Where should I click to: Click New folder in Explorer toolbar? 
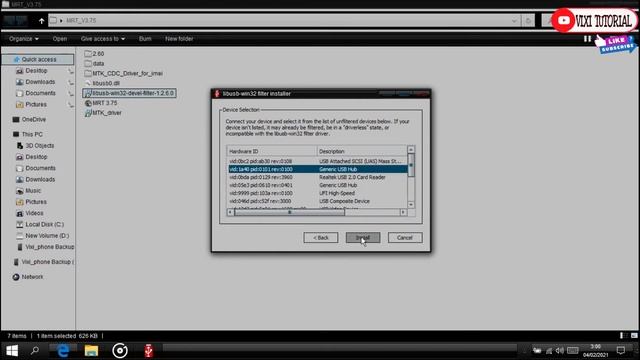click(x=179, y=39)
